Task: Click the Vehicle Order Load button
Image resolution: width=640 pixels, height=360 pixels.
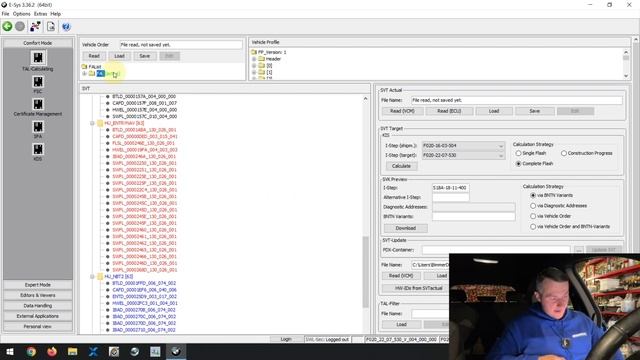Action: [119, 56]
